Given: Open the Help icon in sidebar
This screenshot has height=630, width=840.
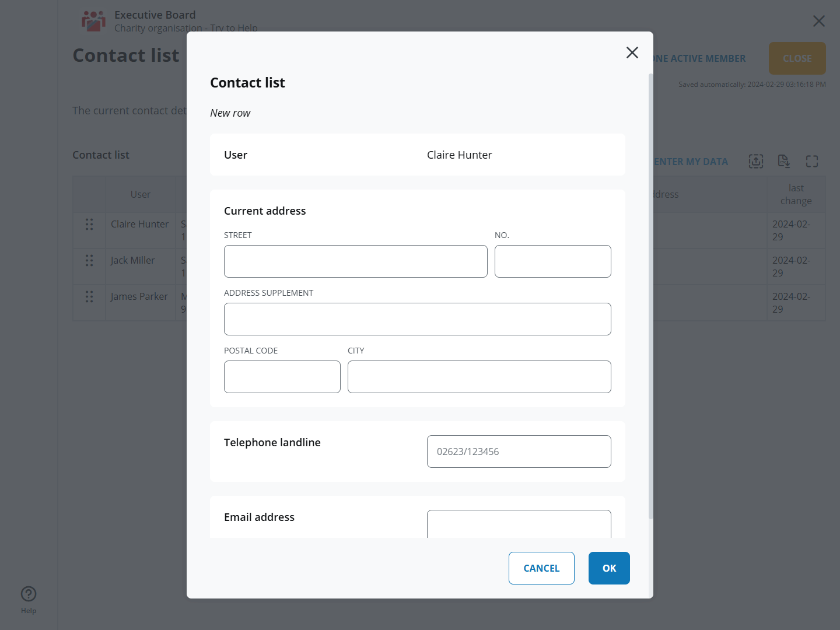Looking at the screenshot, I should pyautogui.click(x=29, y=594).
